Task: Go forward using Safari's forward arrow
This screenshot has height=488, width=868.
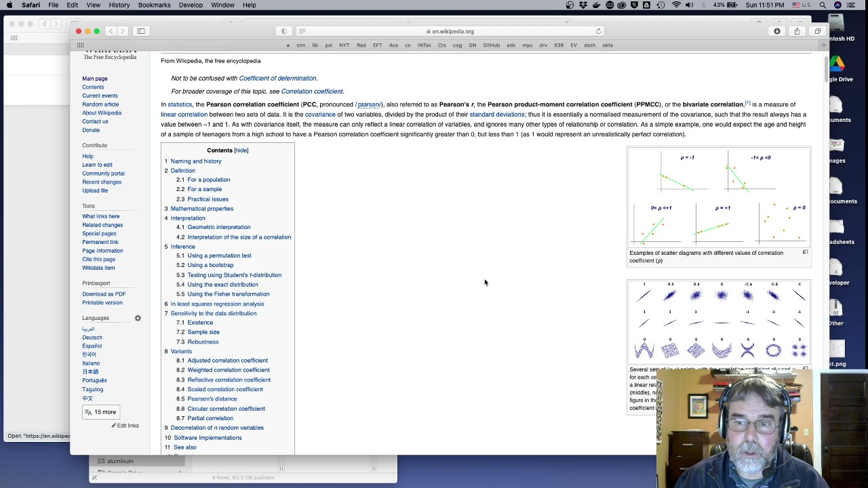Action: click(x=123, y=31)
